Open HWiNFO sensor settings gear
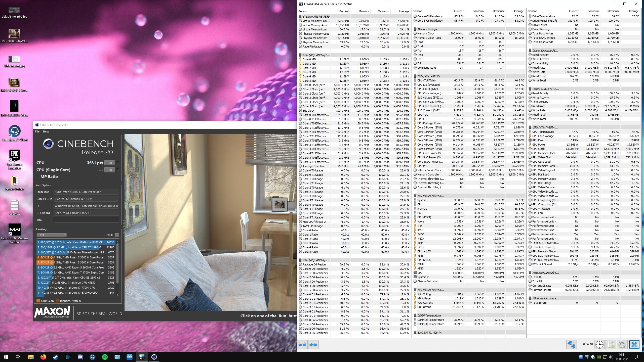Viewport: 644px width, 362px height. [x=622, y=344]
